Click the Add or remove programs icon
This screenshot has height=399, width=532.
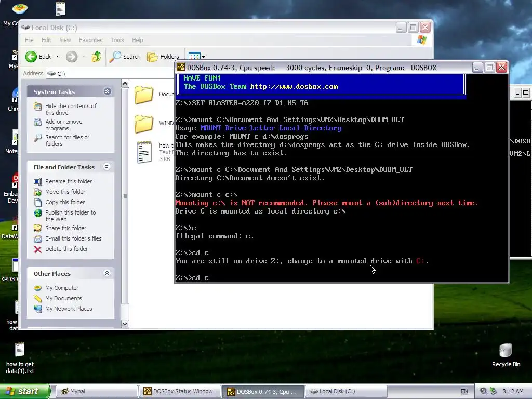click(38, 122)
